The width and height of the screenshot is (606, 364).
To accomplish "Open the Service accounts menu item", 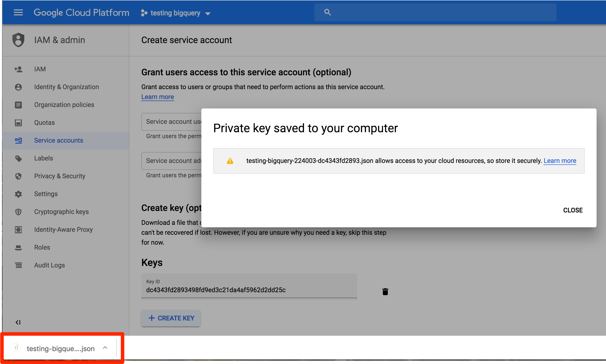I will (59, 140).
